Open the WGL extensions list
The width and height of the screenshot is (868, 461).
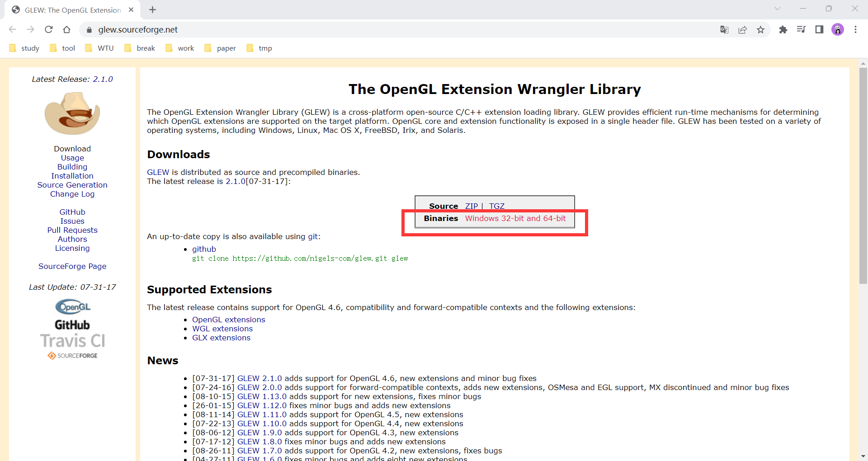(222, 329)
